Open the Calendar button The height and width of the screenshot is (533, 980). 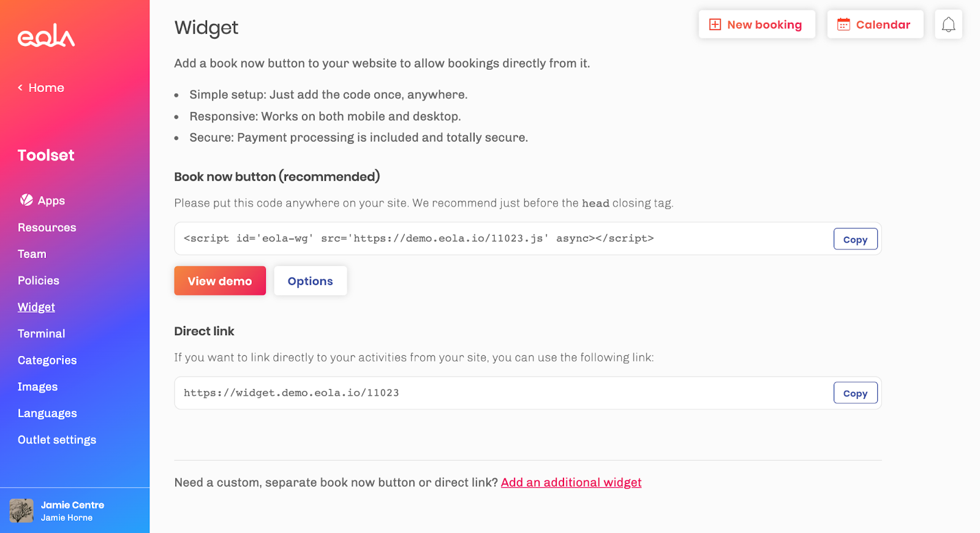click(x=875, y=25)
